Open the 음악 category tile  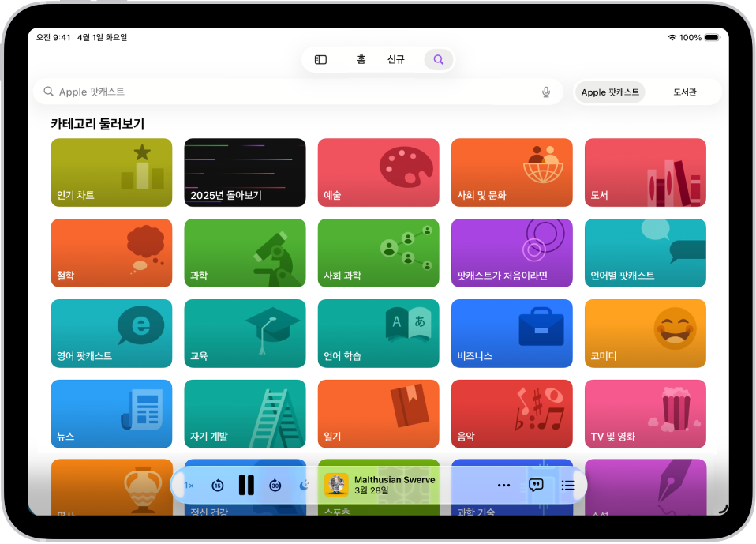tap(511, 414)
